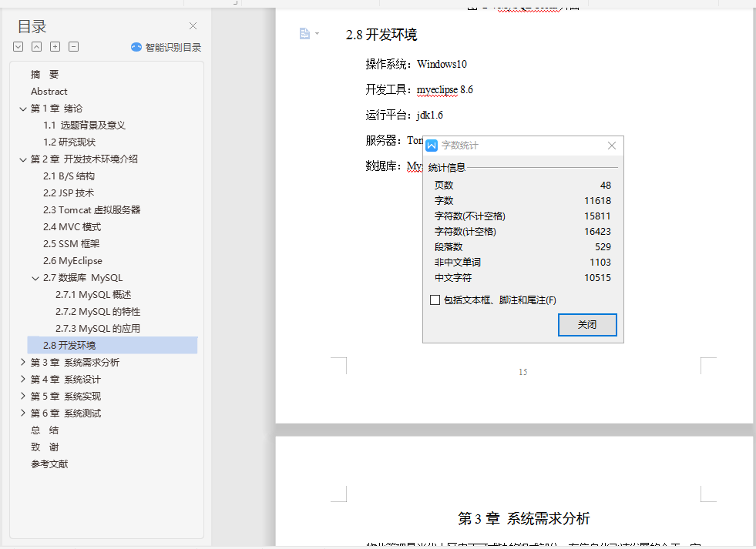Expand 第4章 系统设计 in outline
756x549 pixels.
pos(22,379)
